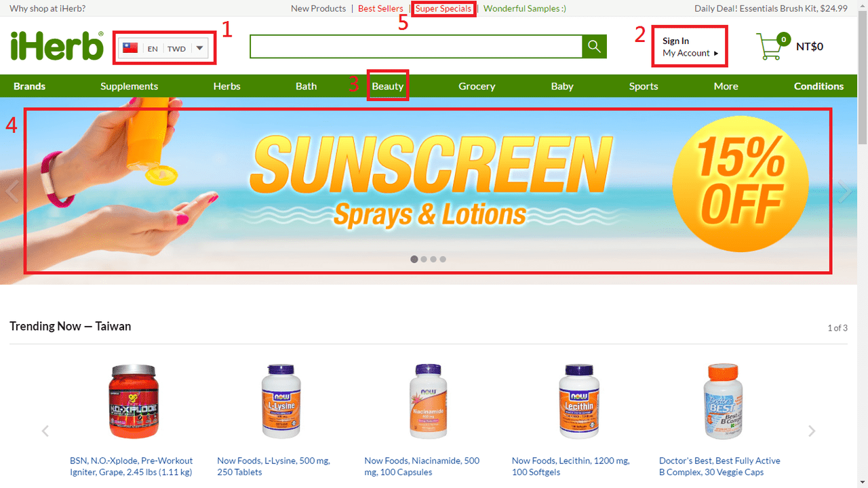868x488 pixels.
Task: Go to previous banner slide arrow
Action: [x=12, y=191]
